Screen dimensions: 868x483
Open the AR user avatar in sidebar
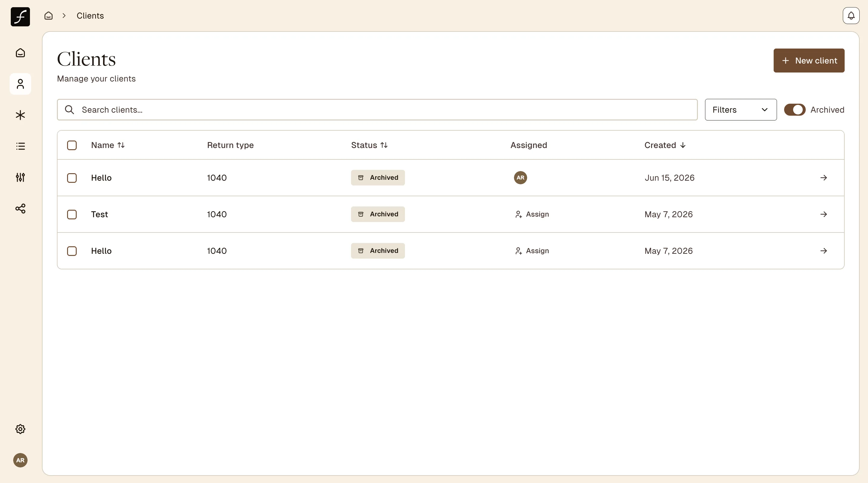(20, 460)
